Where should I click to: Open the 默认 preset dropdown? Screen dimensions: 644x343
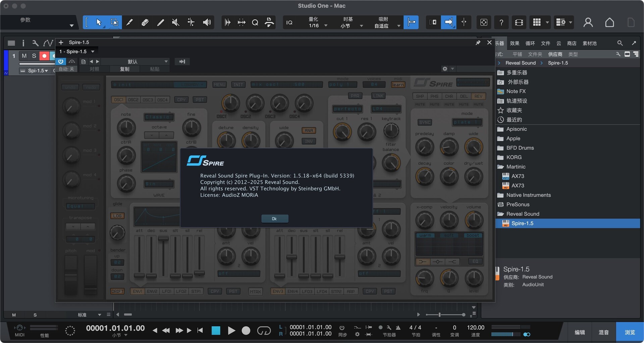(135, 62)
